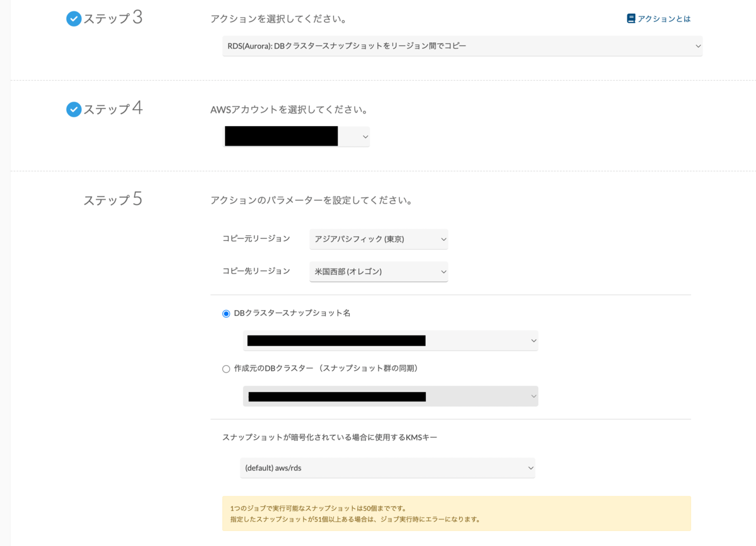Open the RDS(Aurora) action selection dropdown
This screenshot has height=546, width=756.
click(462, 46)
